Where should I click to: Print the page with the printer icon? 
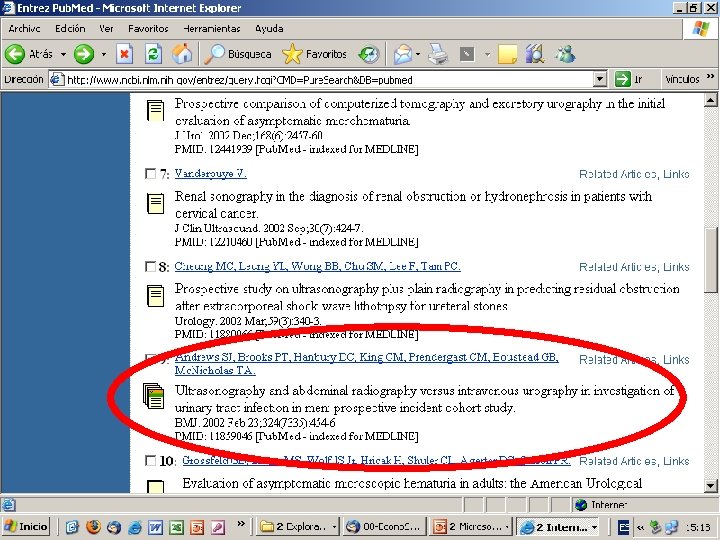tap(438, 54)
